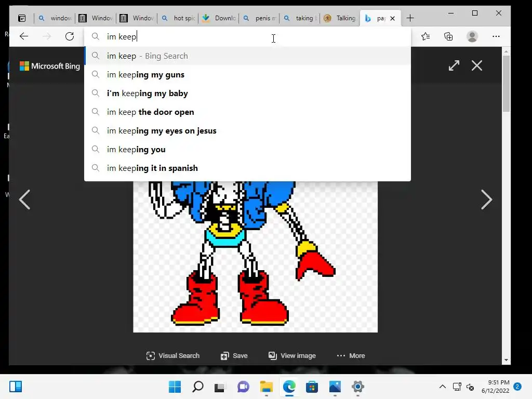Click Microsoft Edge taskbar icon
Screen dimensions: 532x399
tap(289, 387)
